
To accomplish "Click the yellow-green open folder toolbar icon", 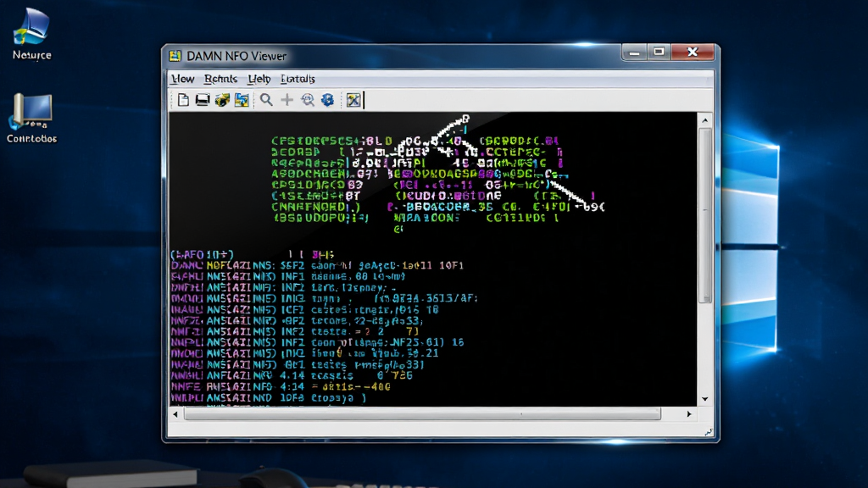I will (x=223, y=100).
